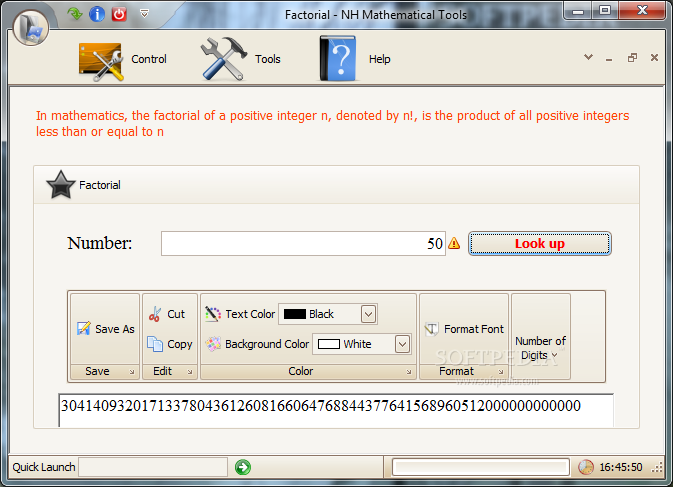The image size is (673, 487).
Task: Click the Text Color palette icon
Action: point(213,314)
